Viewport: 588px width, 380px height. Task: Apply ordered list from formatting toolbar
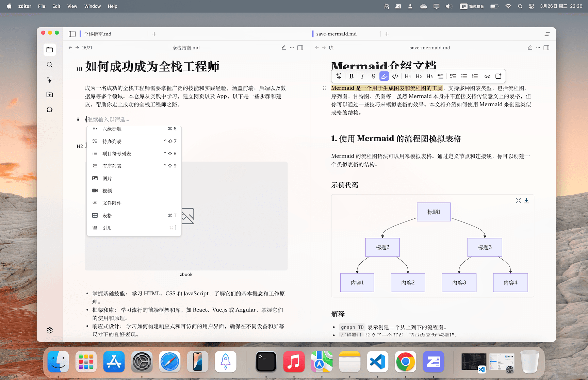pos(475,76)
